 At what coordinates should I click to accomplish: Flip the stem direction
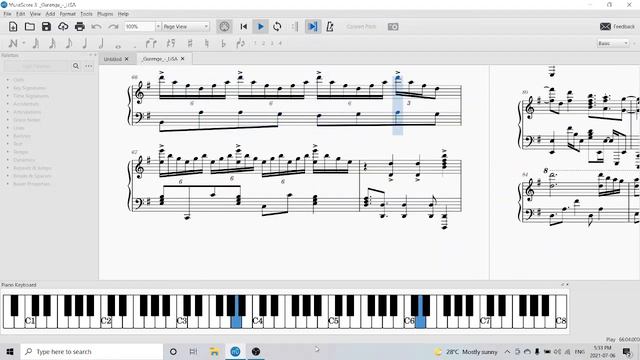pyautogui.click(x=240, y=43)
